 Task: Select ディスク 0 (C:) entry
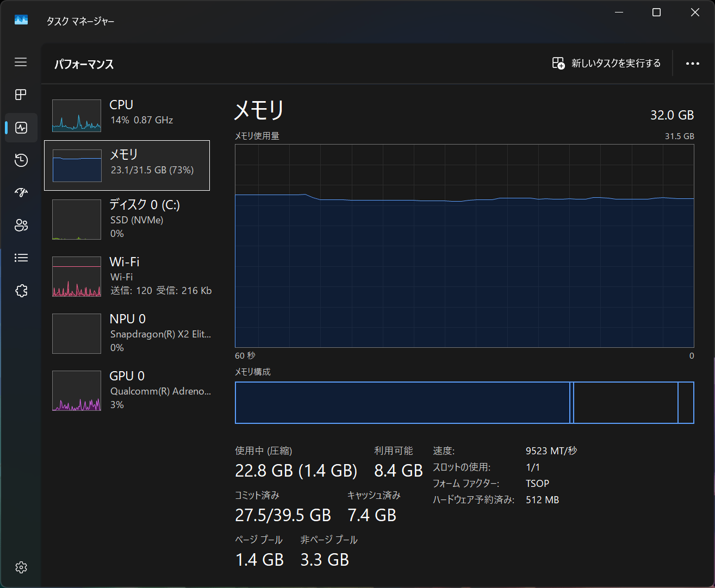pos(127,219)
